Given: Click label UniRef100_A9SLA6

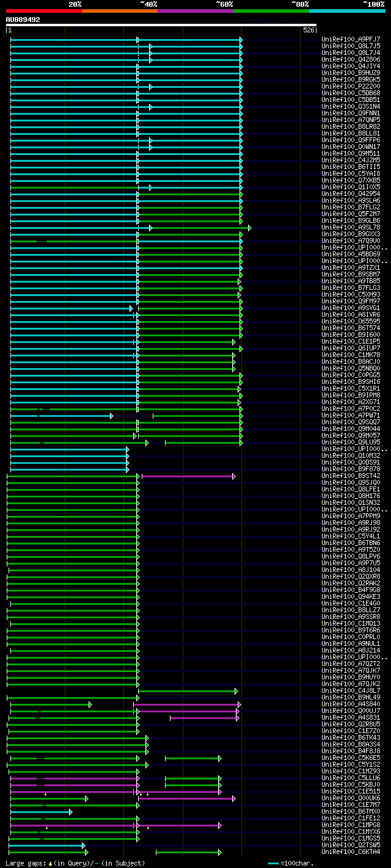Looking at the screenshot, I should click(x=351, y=201).
